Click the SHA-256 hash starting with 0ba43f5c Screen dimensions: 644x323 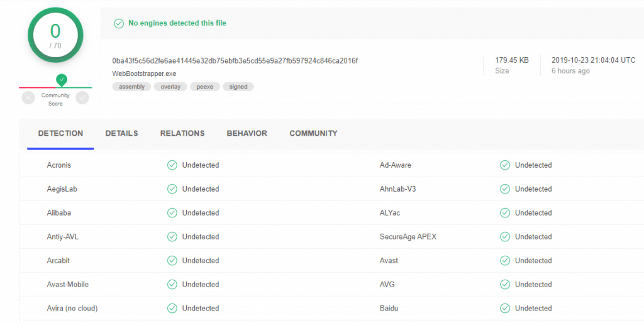pyautogui.click(x=235, y=61)
